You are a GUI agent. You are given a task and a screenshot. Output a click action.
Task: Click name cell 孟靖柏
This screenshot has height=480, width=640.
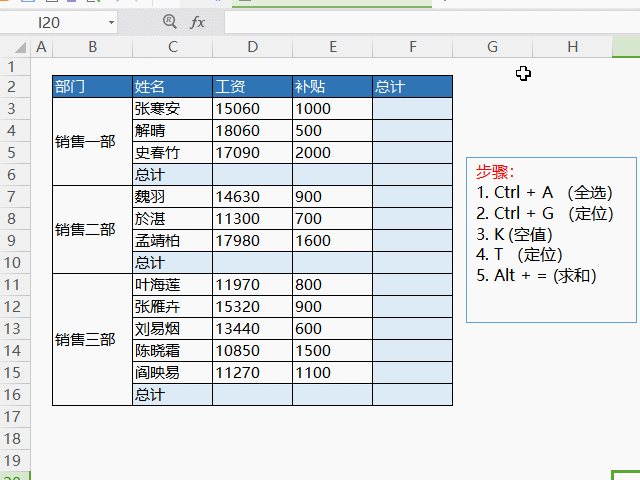(x=173, y=241)
